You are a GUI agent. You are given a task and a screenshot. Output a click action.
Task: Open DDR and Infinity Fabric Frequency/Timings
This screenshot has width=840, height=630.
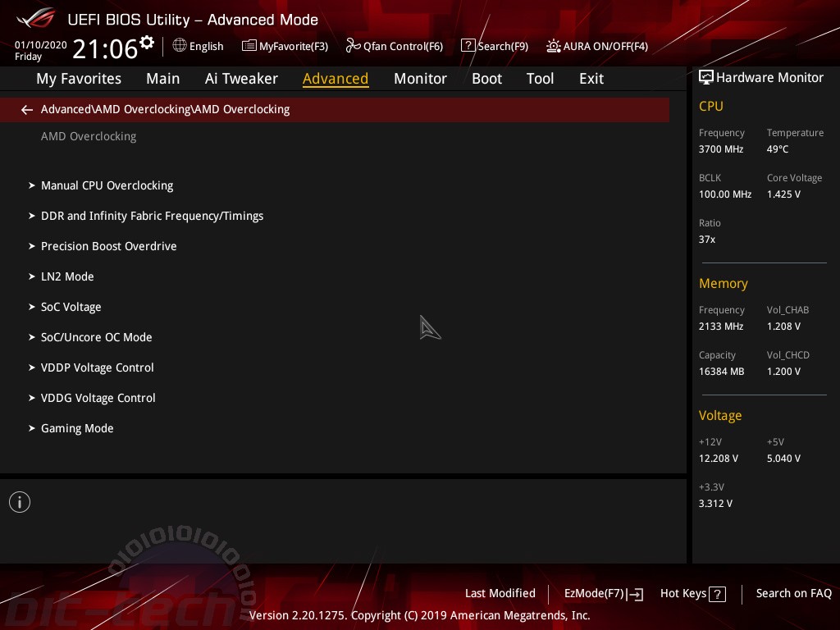click(x=152, y=216)
